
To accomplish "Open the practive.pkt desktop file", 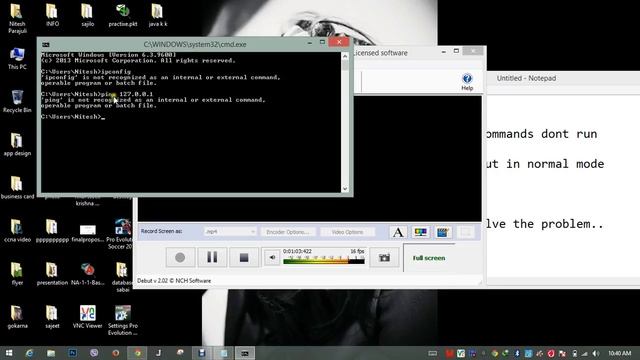I will (x=122, y=15).
